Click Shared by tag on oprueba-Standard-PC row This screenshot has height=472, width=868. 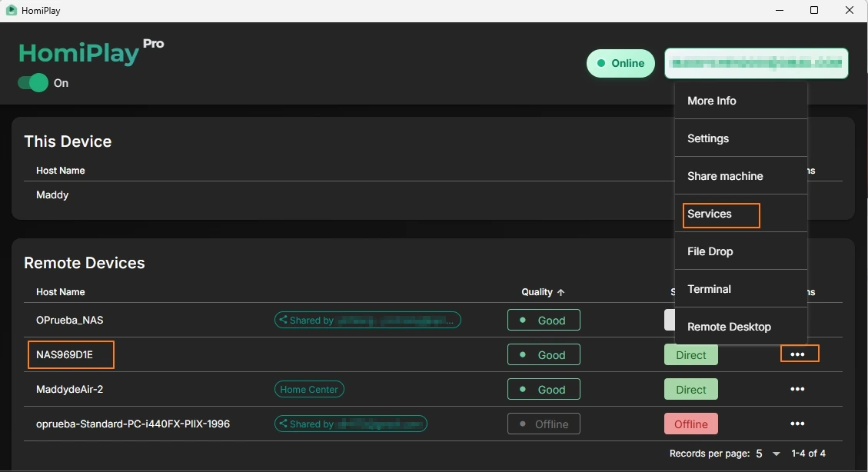[351, 424]
